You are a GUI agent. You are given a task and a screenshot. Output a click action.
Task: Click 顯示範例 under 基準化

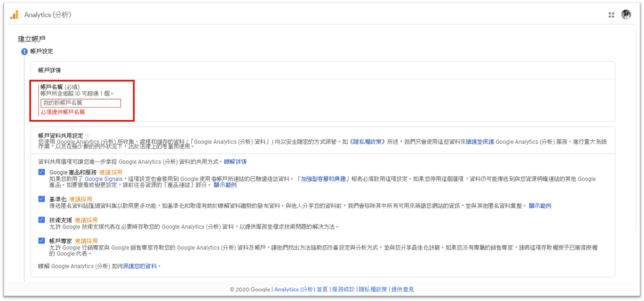click(540, 206)
